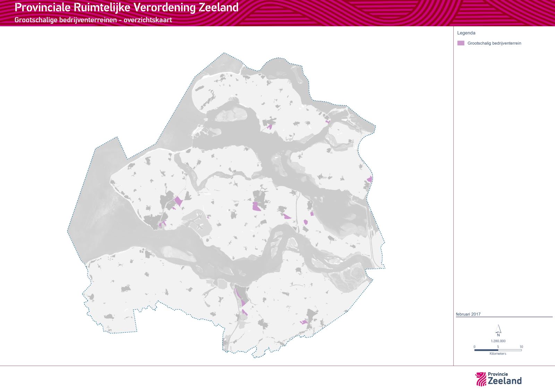Screen dimensions: 555x392
Task: Click the purple legend swatch for Grootschalig bedrijventerrein
Action: pyautogui.click(x=461, y=43)
